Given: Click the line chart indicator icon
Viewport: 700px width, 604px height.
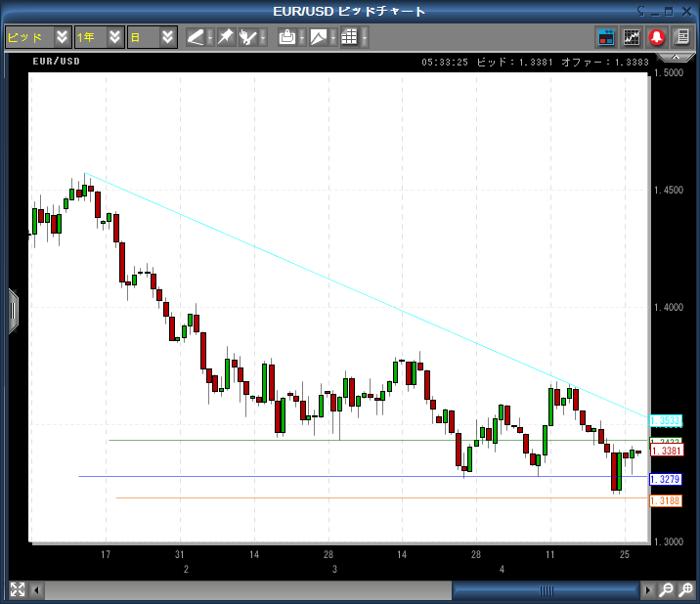Looking at the screenshot, I should tap(632, 37).
